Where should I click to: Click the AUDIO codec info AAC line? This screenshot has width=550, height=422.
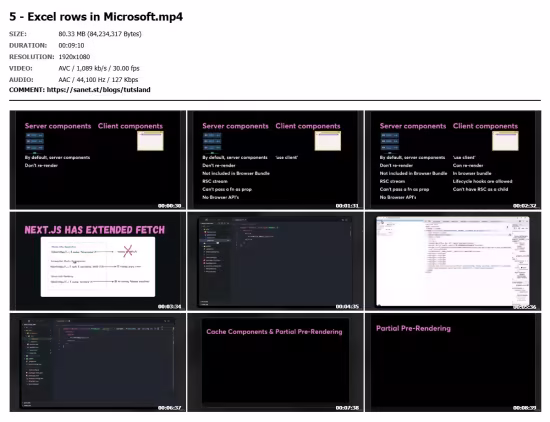(x=98, y=80)
